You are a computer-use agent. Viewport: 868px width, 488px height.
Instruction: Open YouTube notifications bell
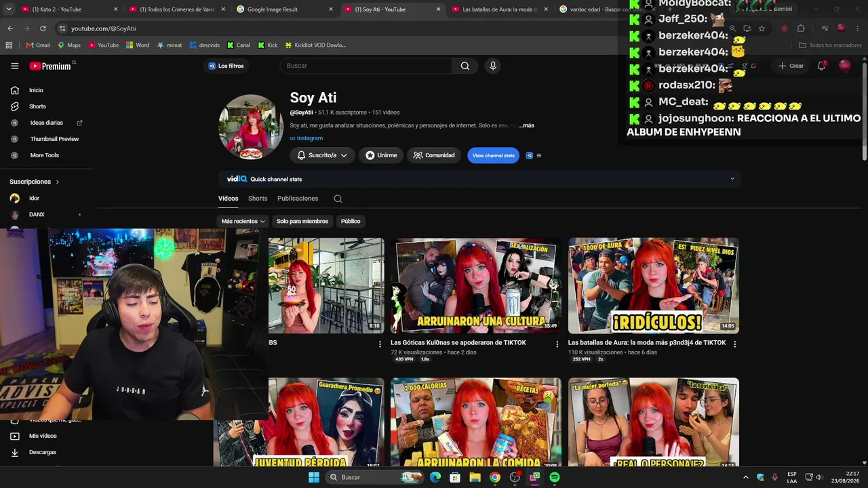(x=821, y=66)
